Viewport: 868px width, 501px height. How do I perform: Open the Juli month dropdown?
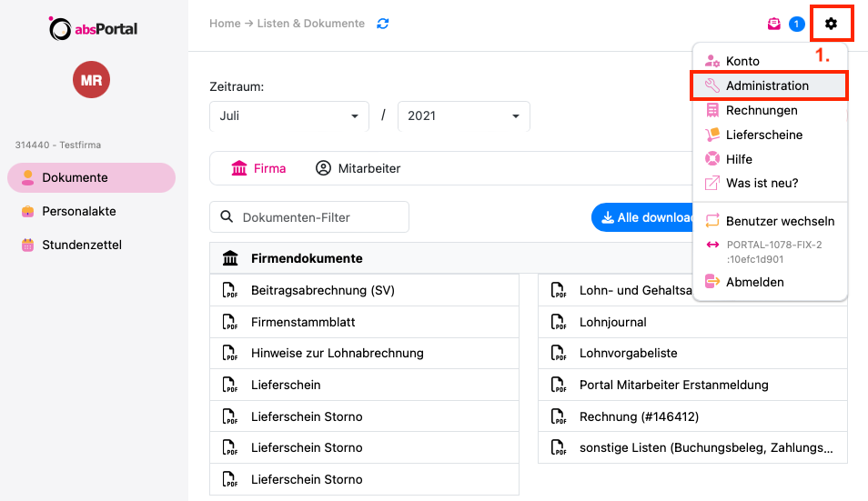(x=289, y=116)
